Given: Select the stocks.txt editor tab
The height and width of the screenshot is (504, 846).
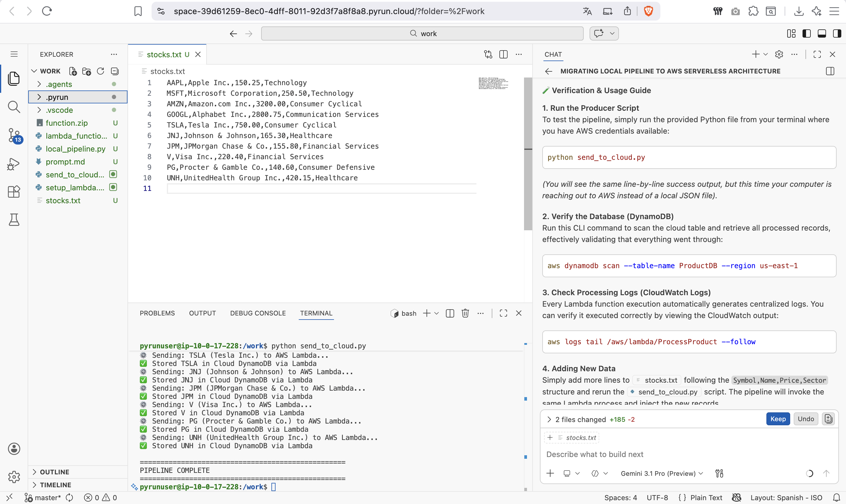Looking at the screenshot, I should pyautogui.click(x=167, y=54).
